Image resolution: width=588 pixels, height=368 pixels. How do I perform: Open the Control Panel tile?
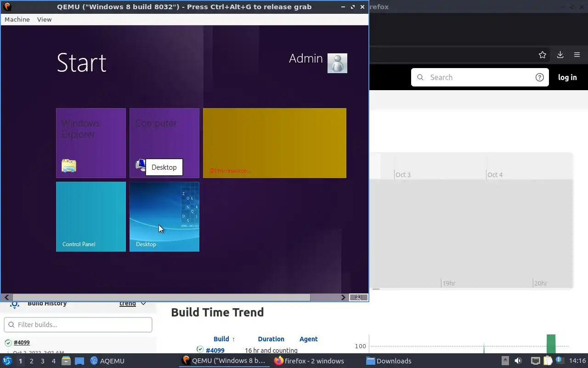click(x=91, y=217)
